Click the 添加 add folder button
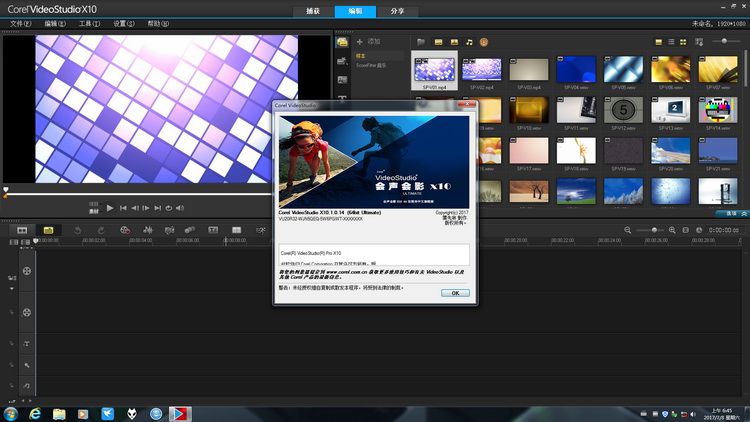This screenshot has height=422, width=750. [368, 42]
